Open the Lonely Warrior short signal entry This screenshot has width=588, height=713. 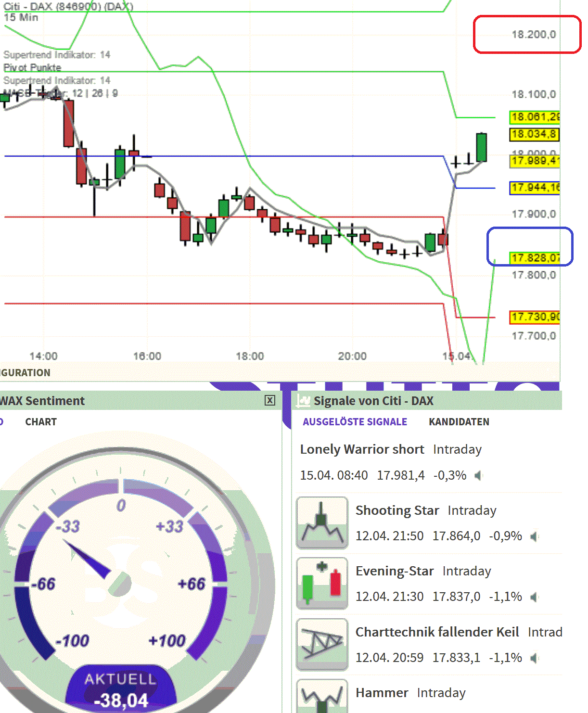362,449
